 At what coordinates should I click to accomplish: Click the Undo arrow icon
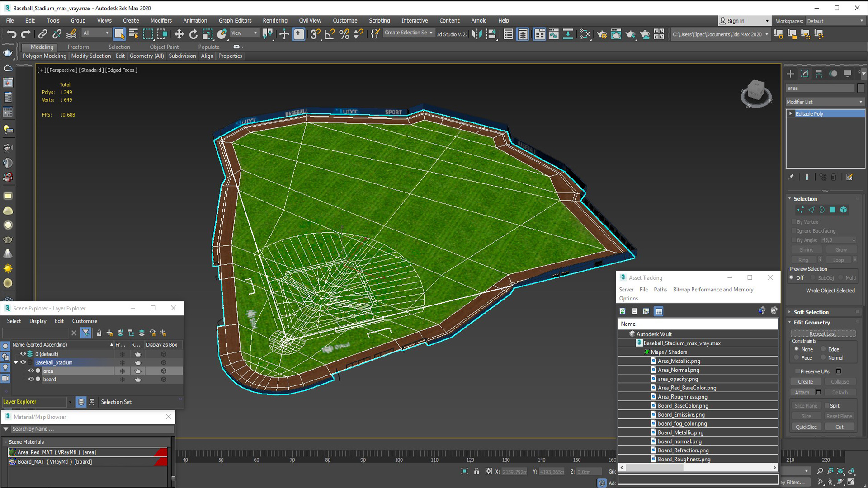pos(11,34)
